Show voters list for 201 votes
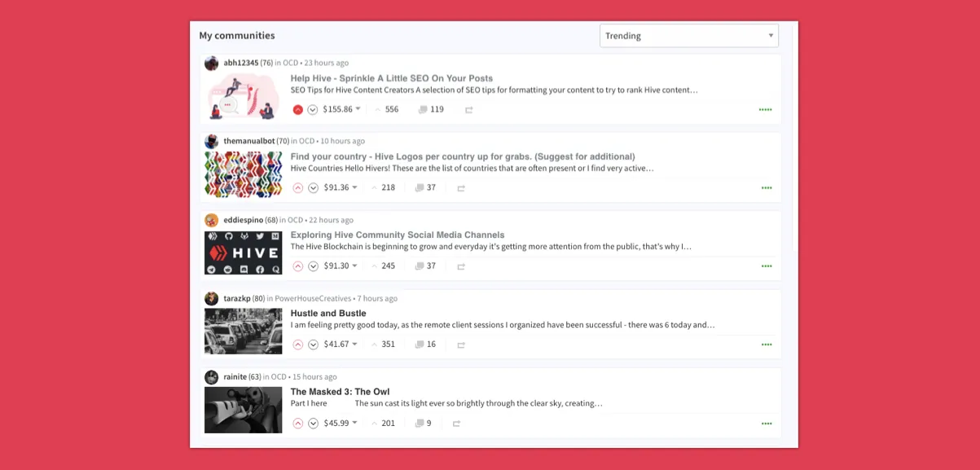Viewport: 980px width, 470px height. pyautogui.click(x=384, y=423)
